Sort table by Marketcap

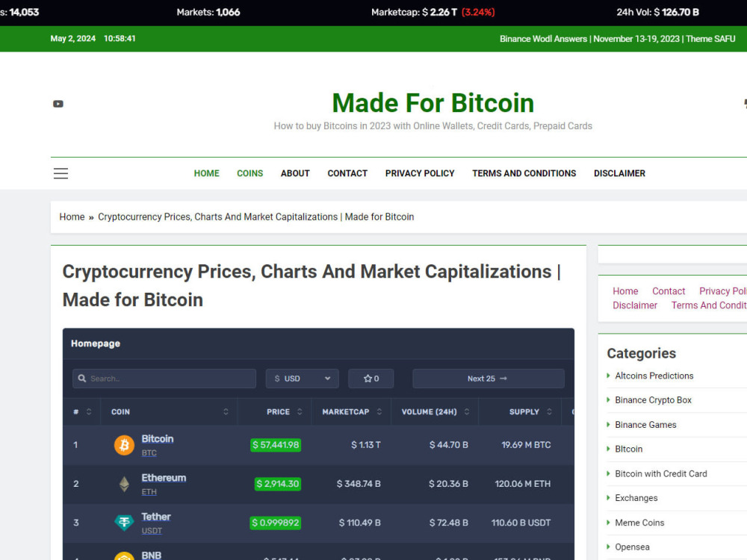click(x=352, y=412)
